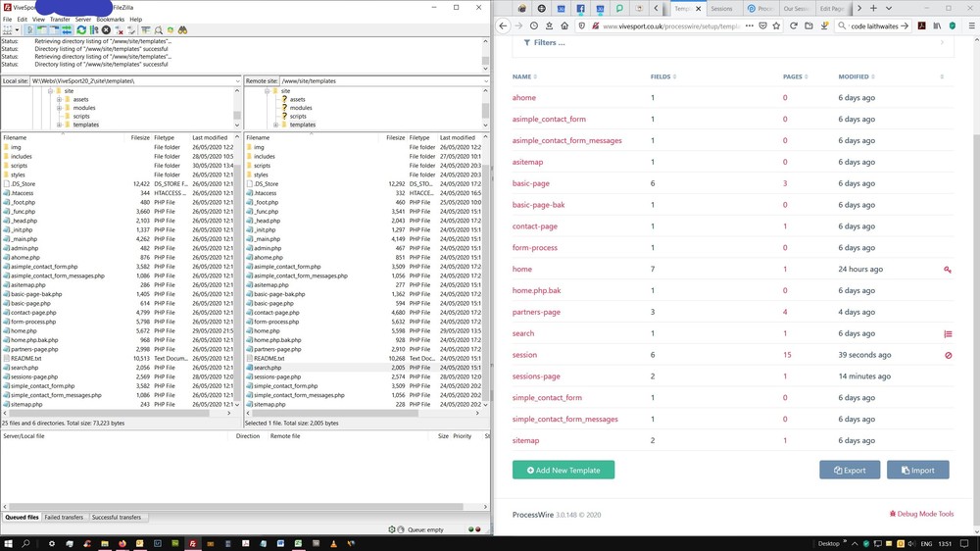The height and width of the screenshot is (551, 980).
Task: Click the FileZilla refresh file list icon
Action: (x=81, y=30)
